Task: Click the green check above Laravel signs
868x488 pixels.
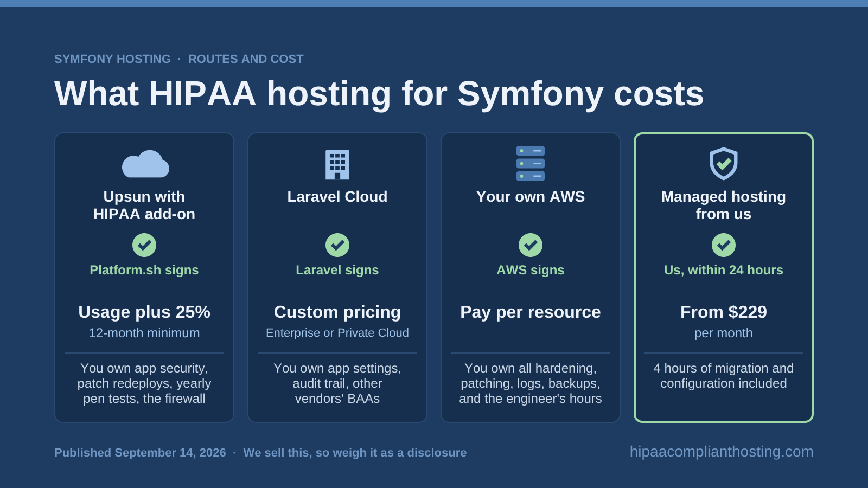Action: click(x=337, y=245)
